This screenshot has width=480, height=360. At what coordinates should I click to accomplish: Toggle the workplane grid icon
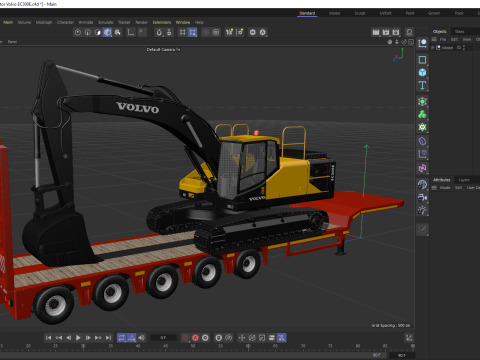coord(182,32)
